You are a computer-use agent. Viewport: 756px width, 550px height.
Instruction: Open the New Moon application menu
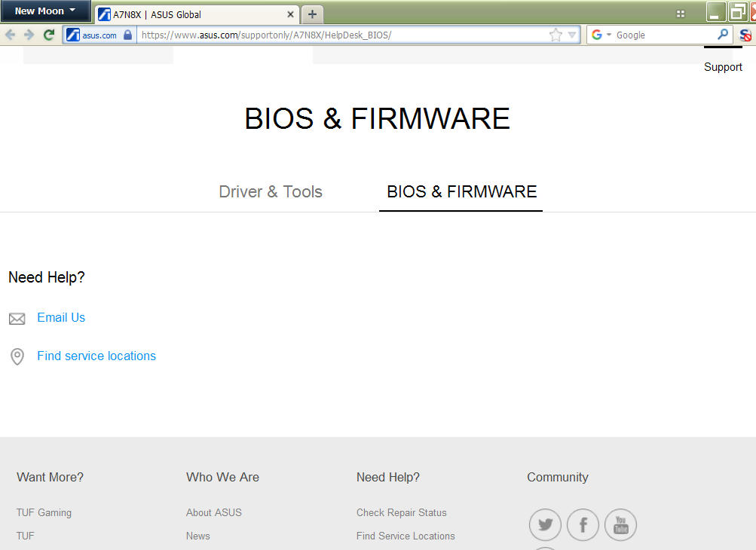point(45,11)
